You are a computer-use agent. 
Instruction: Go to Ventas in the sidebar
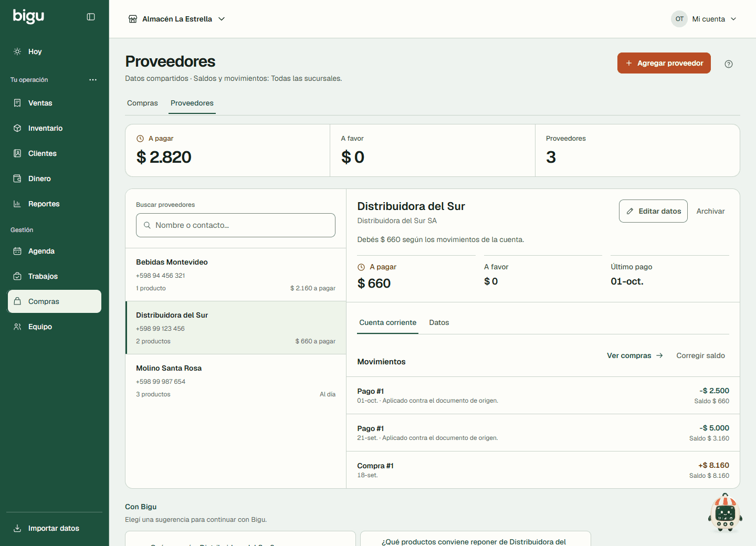55,103
